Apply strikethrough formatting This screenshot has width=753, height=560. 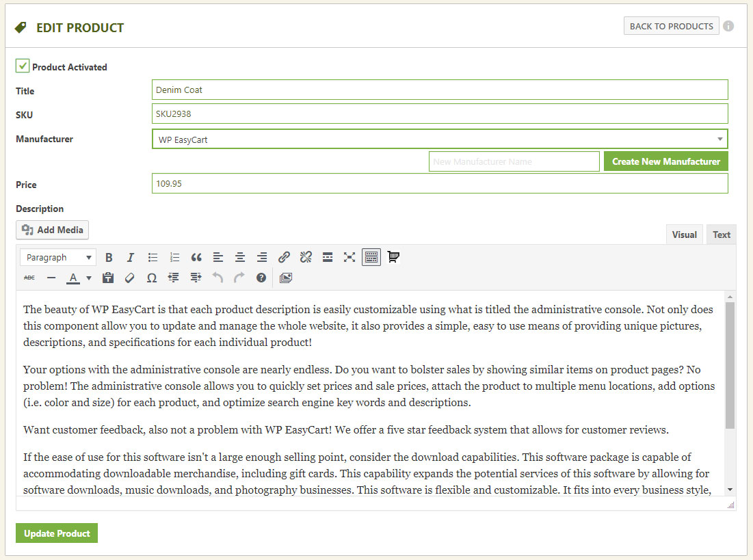click(29, 278)
